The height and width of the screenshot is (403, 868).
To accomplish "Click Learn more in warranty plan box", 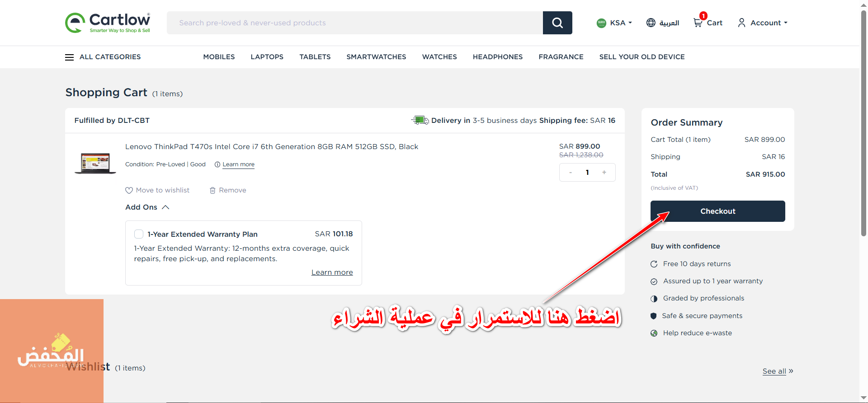I will [x=332, y=272].
